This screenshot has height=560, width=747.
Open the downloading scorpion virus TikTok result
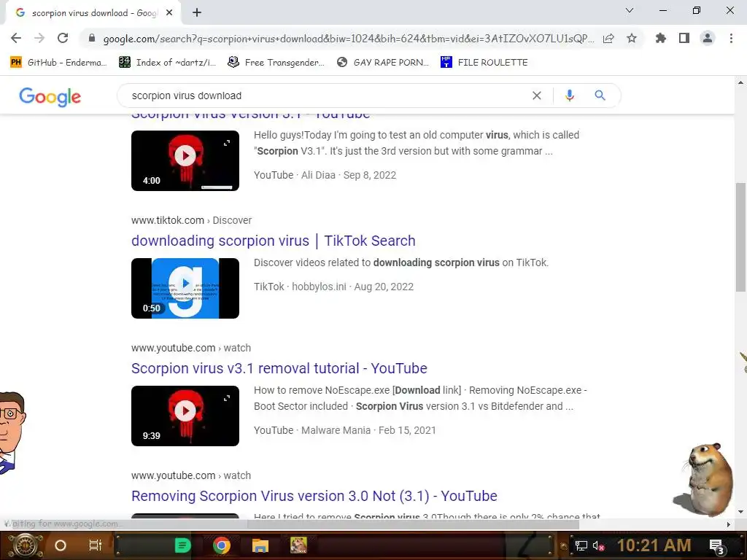coord(273,241)
